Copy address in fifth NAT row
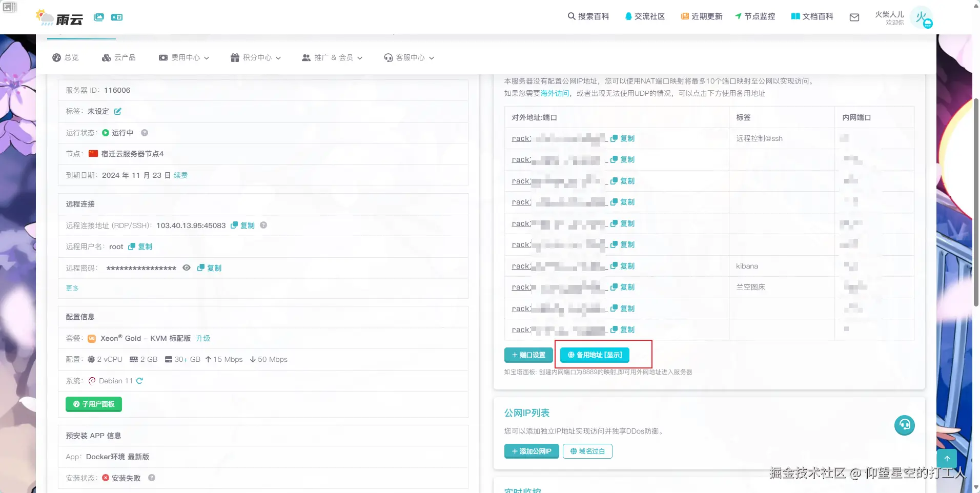 pyautogui.click(x=623, y=223)
